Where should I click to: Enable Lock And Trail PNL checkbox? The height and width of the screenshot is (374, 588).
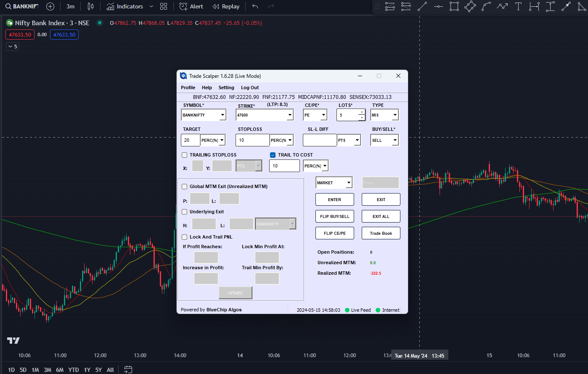click(x=184, y=237)
